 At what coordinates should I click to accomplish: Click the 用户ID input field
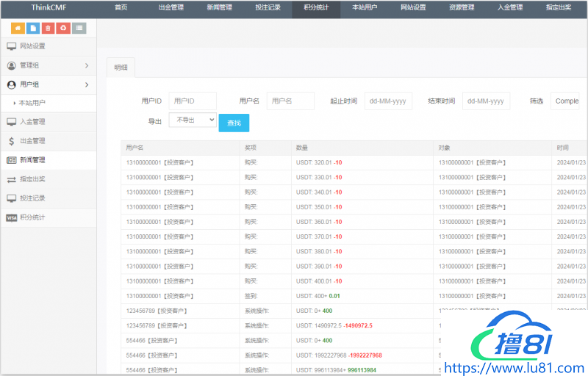coord(193,101)
